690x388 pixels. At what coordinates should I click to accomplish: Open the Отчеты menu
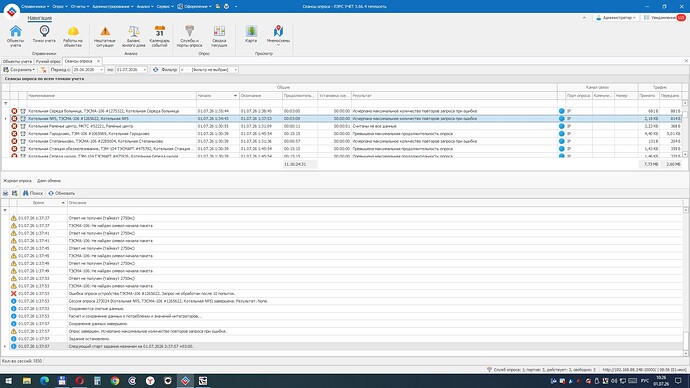click(x=80, y=7)
